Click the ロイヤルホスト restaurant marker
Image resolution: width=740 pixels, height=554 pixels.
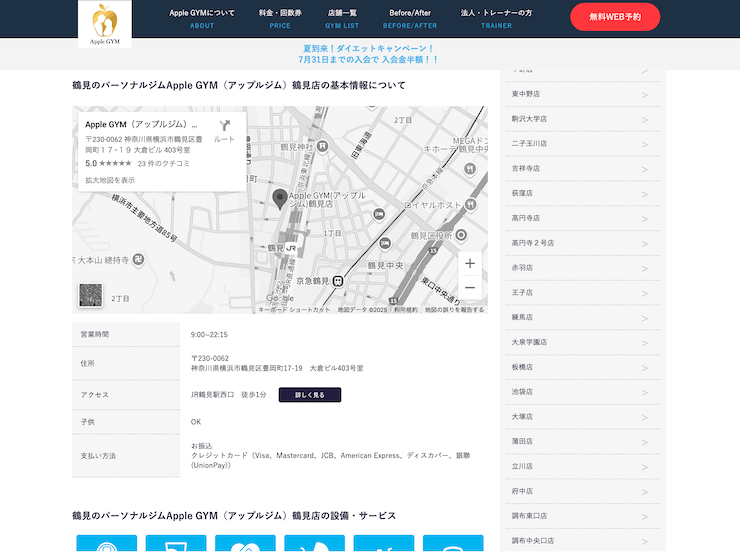[471, 204]
